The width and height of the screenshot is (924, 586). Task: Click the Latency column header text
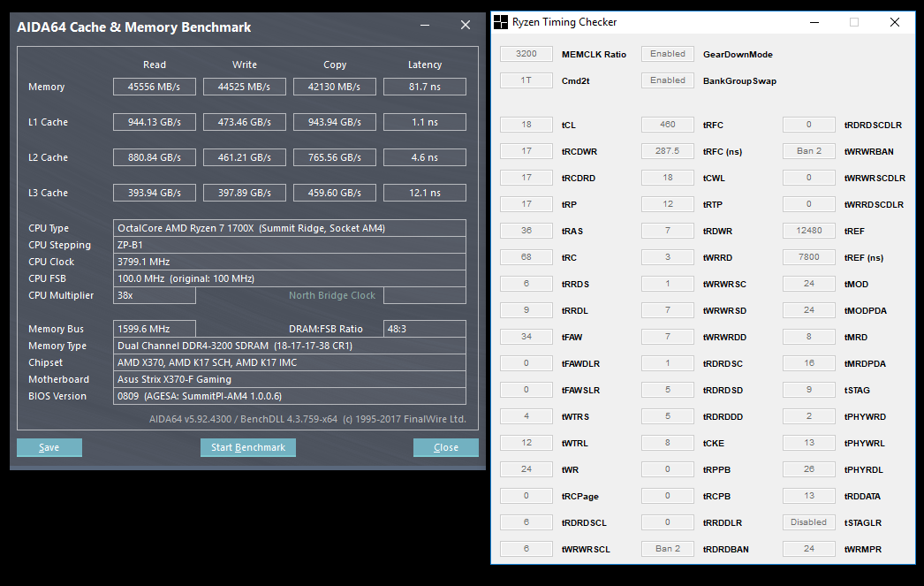click(x=425, y=65)
